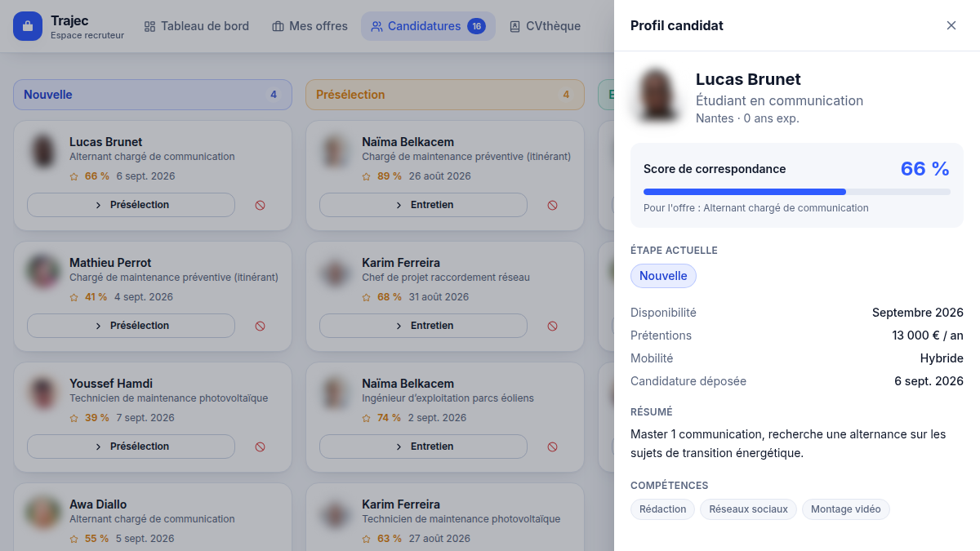Advance Naïma Belkacem 89 % card to Entretien
This screenshot has width=980, height=551.
coord(423,205)
